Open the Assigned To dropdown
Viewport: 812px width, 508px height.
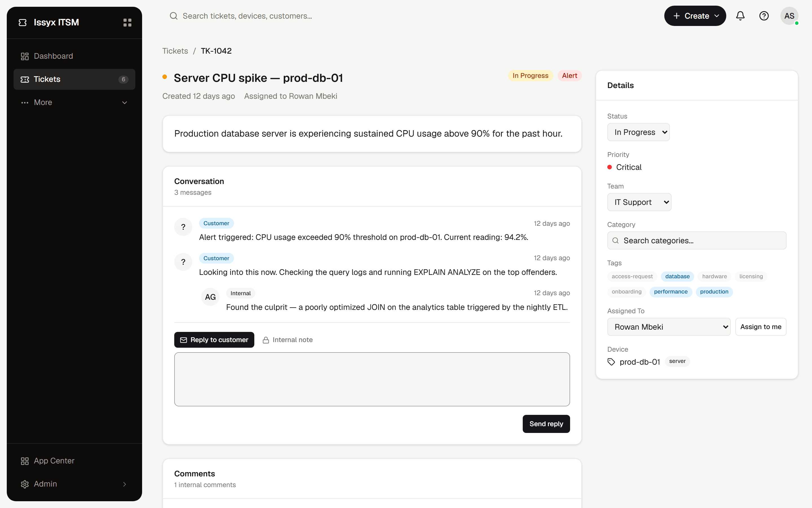(x=669, y=327)
